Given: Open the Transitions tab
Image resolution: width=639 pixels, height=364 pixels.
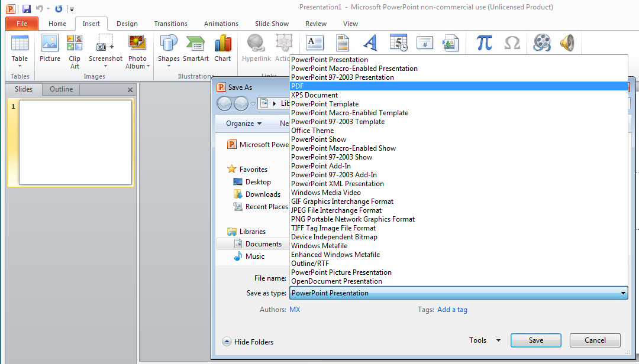Looking at the screenshot, I should pyautogui.click(x=171, y=24).
